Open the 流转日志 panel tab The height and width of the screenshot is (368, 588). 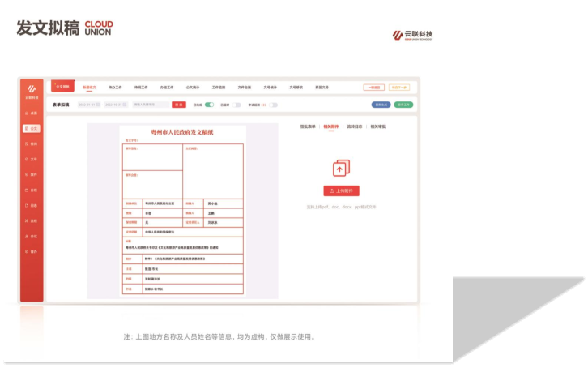coord(355,126)
